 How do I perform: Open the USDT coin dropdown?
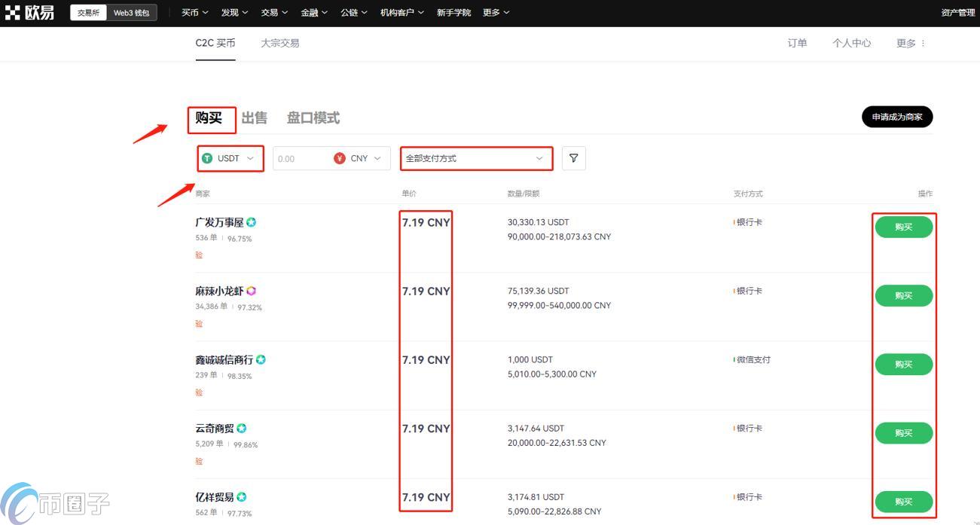click(230, 158)
